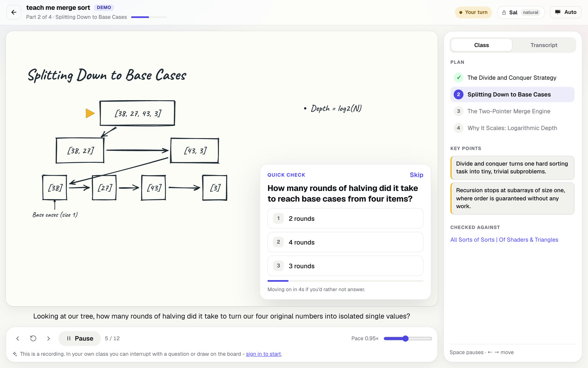Click the orange play marker on the board
This screenshot has height=368, width=588.
pos(90,113)
